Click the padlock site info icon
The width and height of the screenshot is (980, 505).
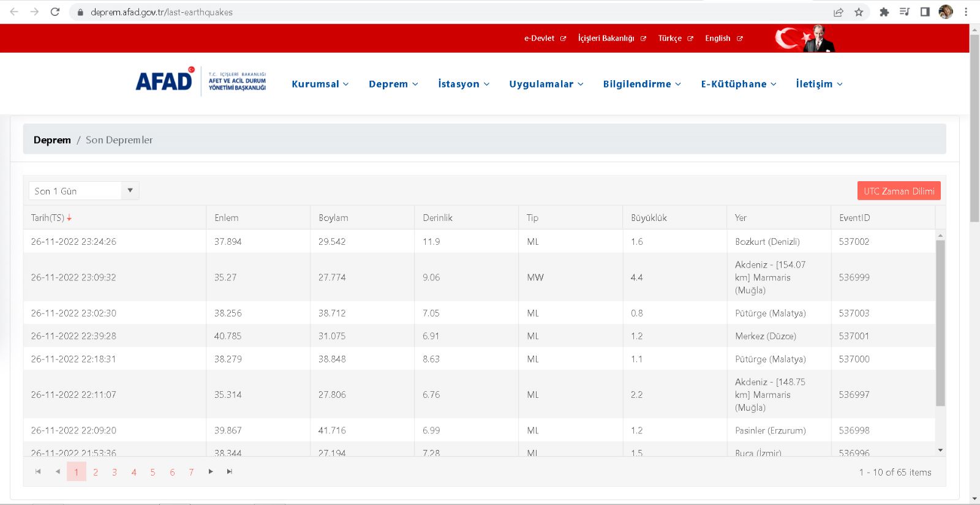pos(80,12)
